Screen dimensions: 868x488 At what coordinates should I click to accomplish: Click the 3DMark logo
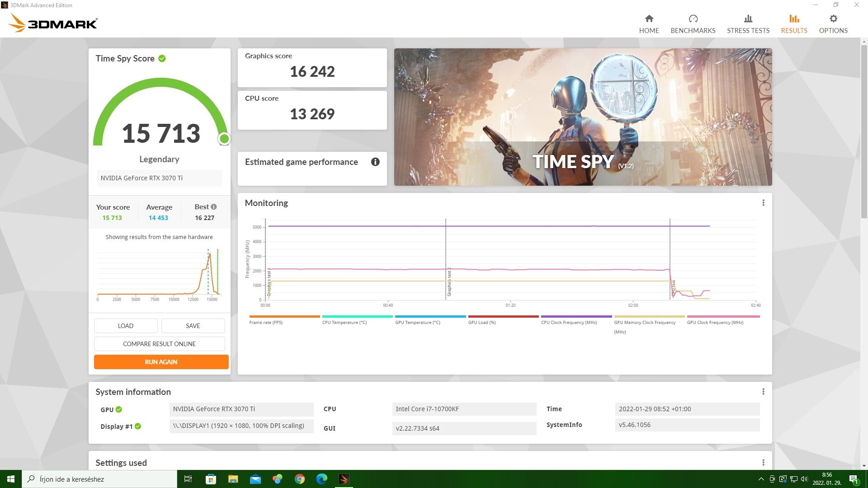(53, 23)
